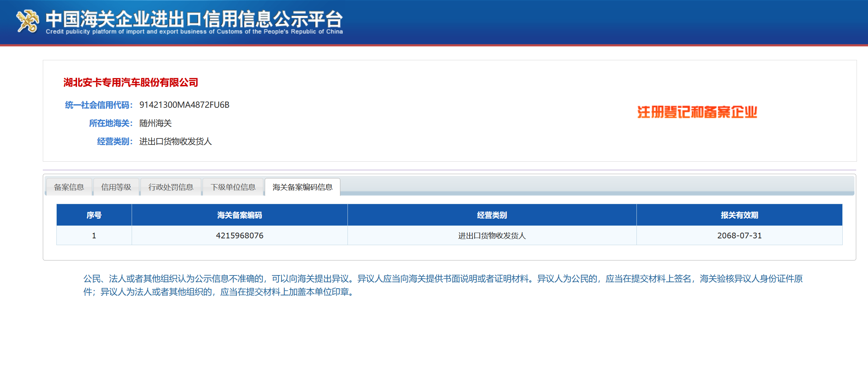The width and height of the screenshot is (868, 380).
Task: Click the notice paragraph starting 公民、法人或者其他组织
Action: pyautogui.click(x=443, y=285)
